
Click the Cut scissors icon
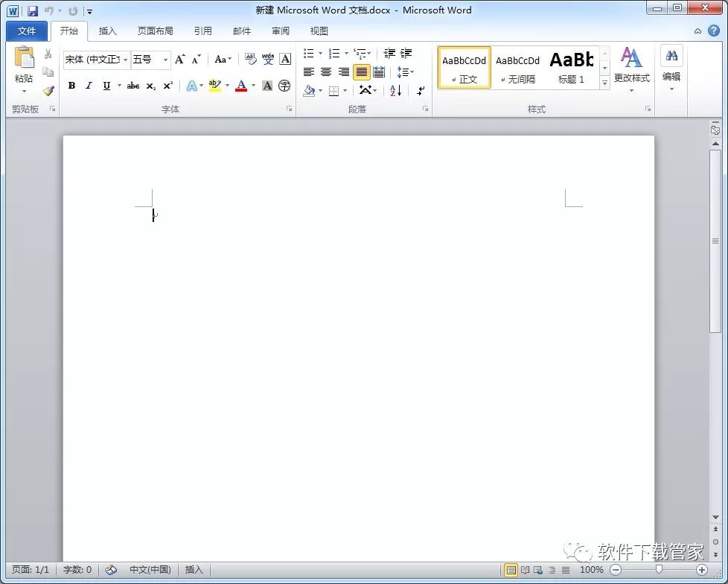point(48,54)
